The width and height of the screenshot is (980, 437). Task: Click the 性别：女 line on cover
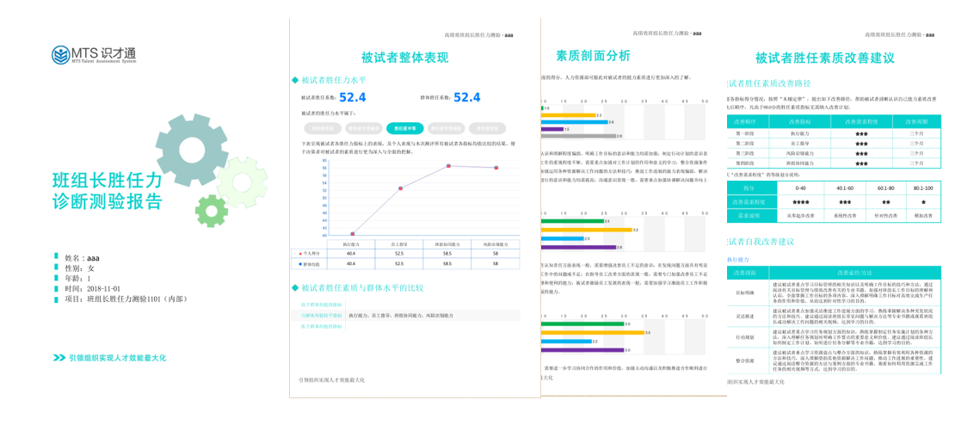(79, 268)
